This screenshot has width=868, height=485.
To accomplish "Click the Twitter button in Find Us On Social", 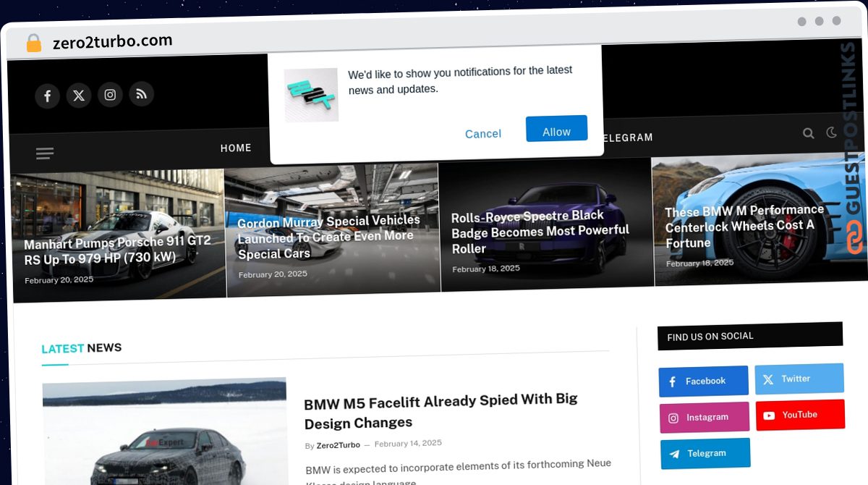I will pyautogui.click(x=799, y=379).
